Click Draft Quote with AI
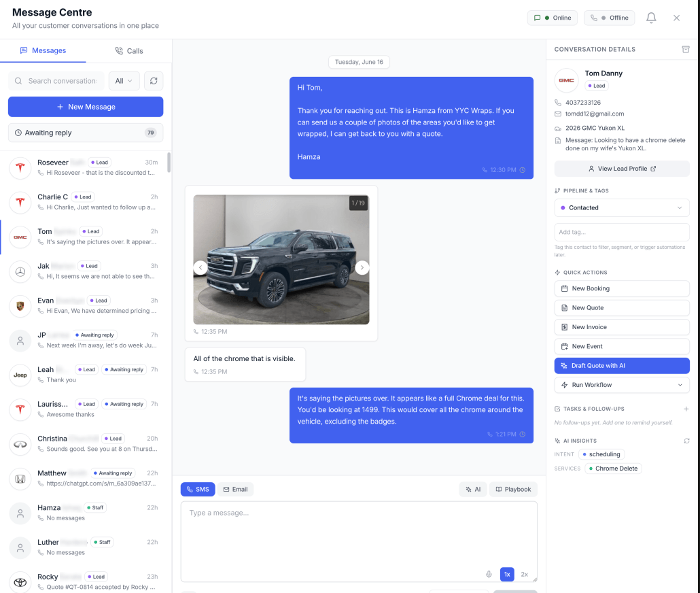700x593 pixels. click(x=622, y=366)
